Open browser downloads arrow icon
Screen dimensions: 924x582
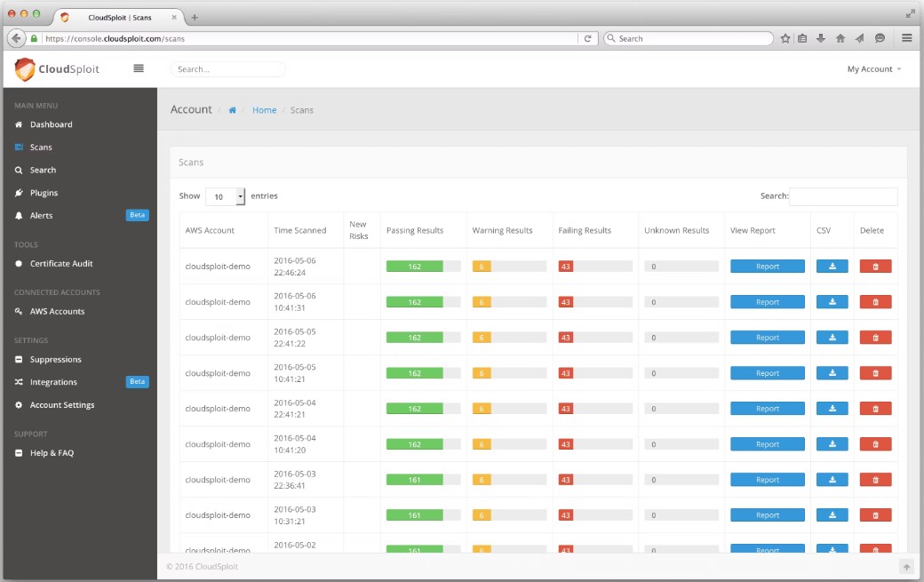(x=821, y=38)
